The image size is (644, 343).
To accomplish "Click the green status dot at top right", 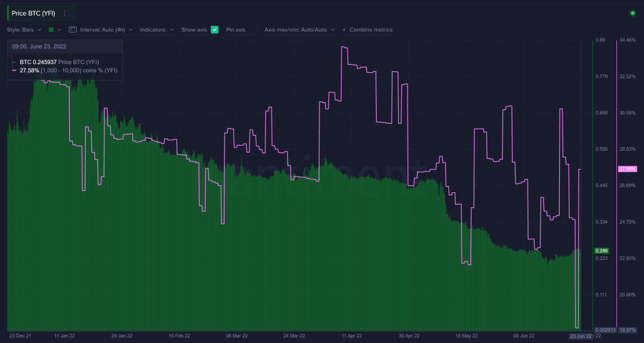I will coord(632,13).
